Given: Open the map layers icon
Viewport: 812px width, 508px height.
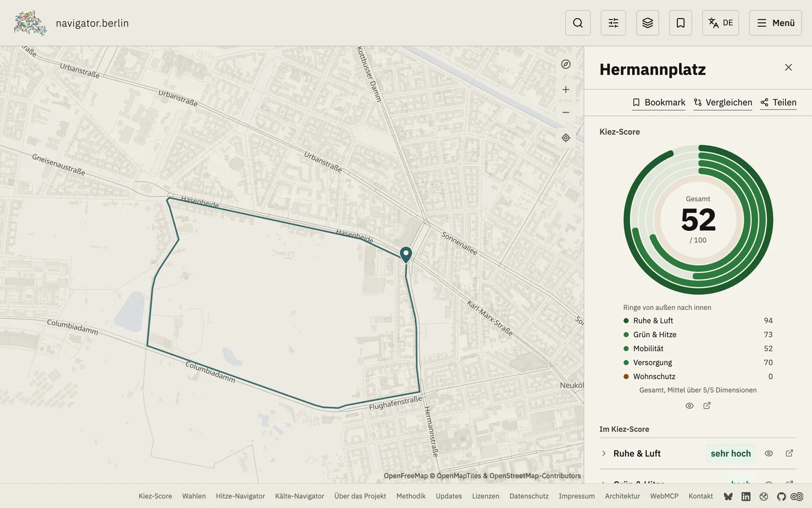Looking at the screenshot, I should (x=647, y=23).
